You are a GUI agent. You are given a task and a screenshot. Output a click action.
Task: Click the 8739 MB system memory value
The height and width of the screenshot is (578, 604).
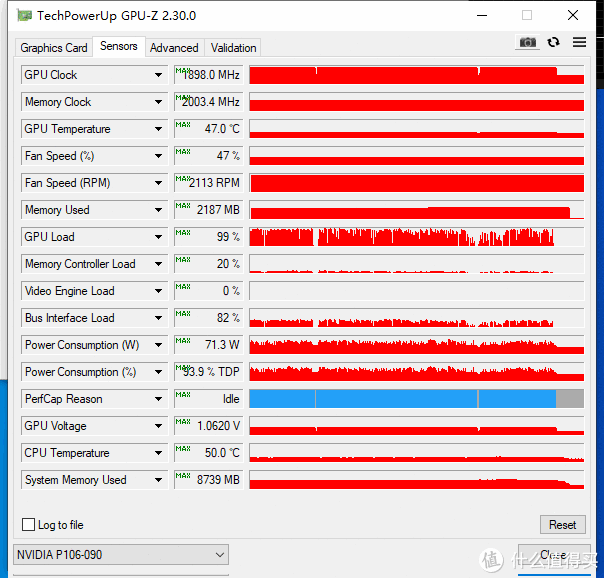click(208, 480)
